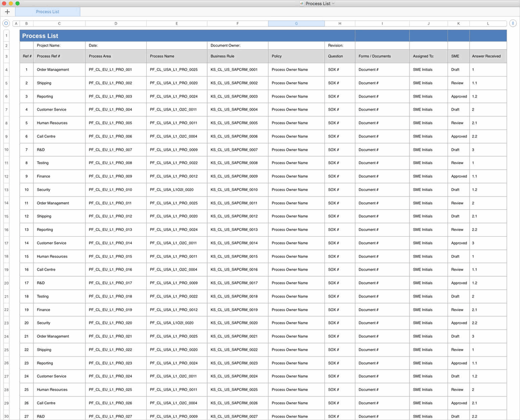This screenshot has width=520, height=420.
Task: Click the green full-screen window button
Action: [x=18, y=4]
